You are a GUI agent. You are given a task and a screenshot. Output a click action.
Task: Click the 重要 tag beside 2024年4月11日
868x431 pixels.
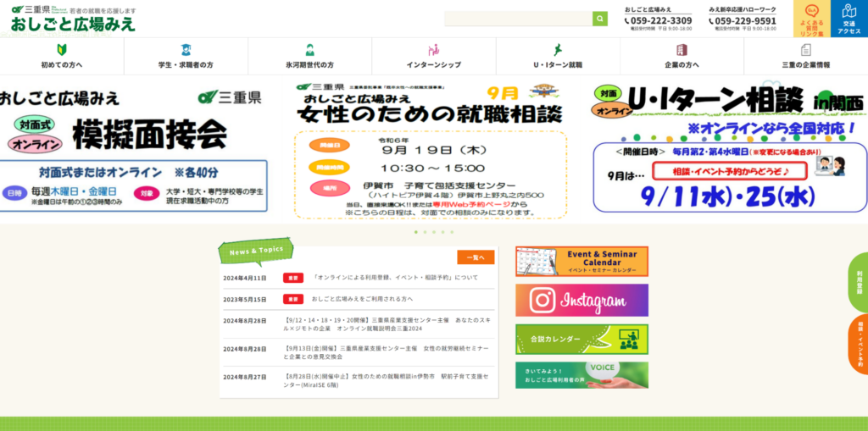pos(293,278)
